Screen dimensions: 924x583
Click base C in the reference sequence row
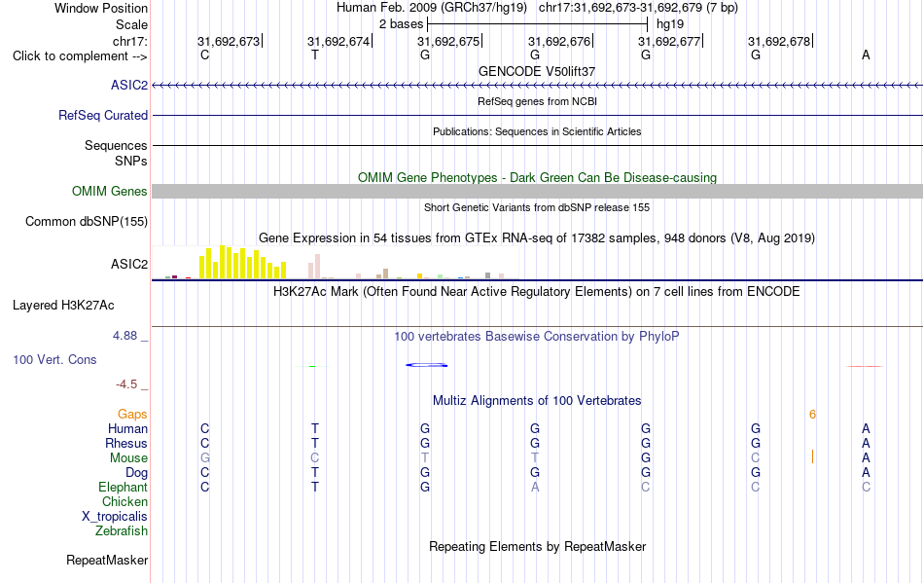coord(204,55)
